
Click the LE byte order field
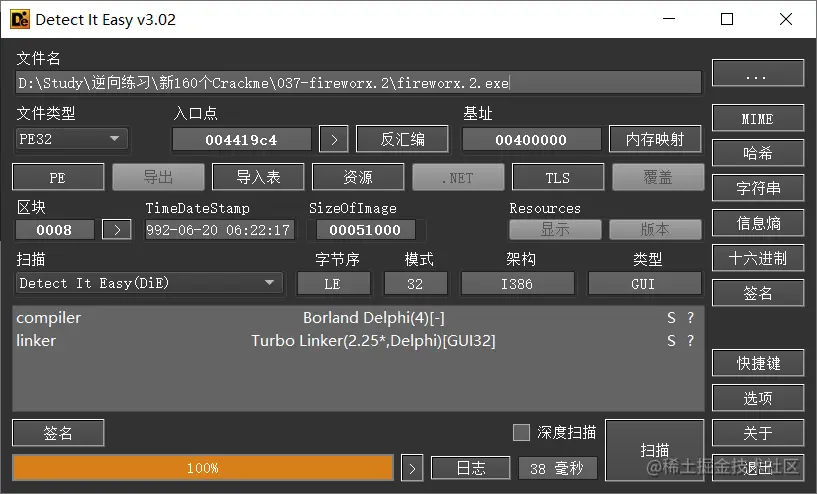click(333, 283)
